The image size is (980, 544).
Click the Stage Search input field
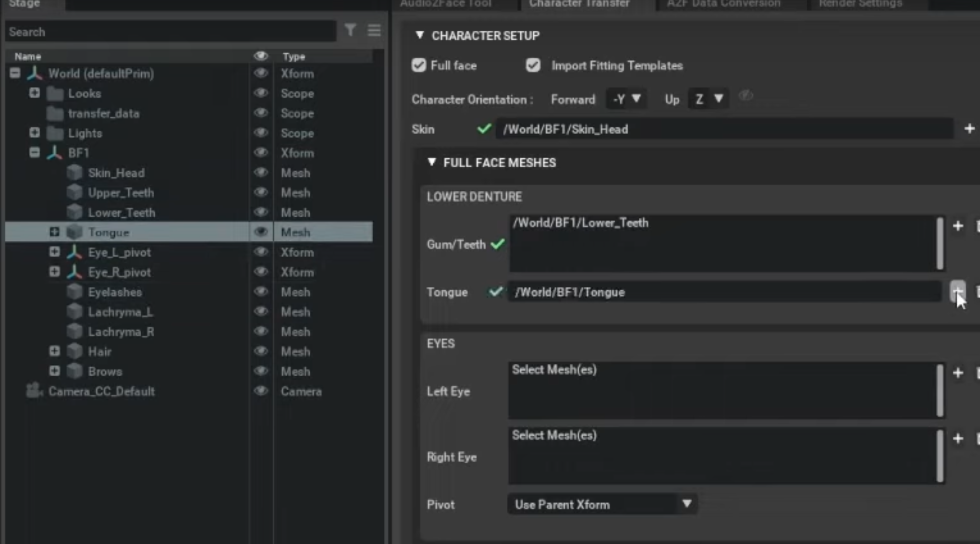[171, 32]
